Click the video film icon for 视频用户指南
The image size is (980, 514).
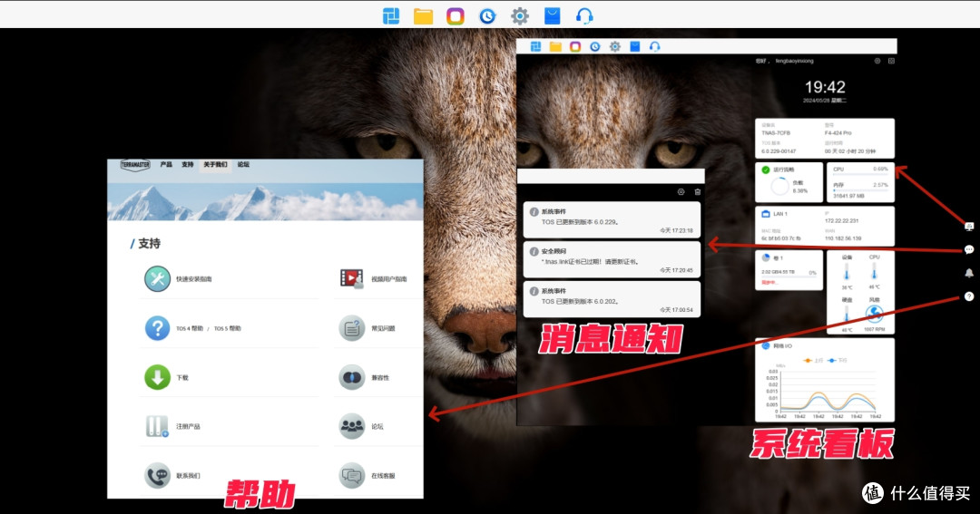pyautogui.click(x=352, y=278)
